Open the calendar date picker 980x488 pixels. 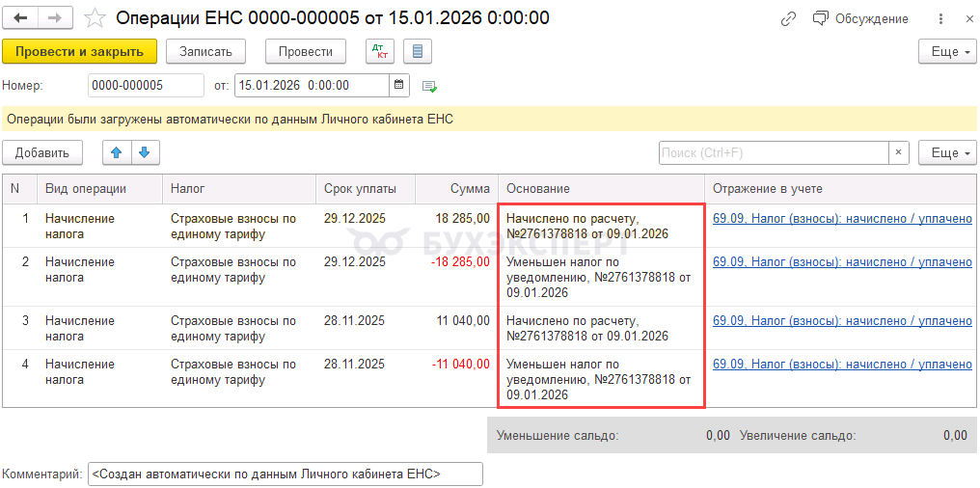399,86
